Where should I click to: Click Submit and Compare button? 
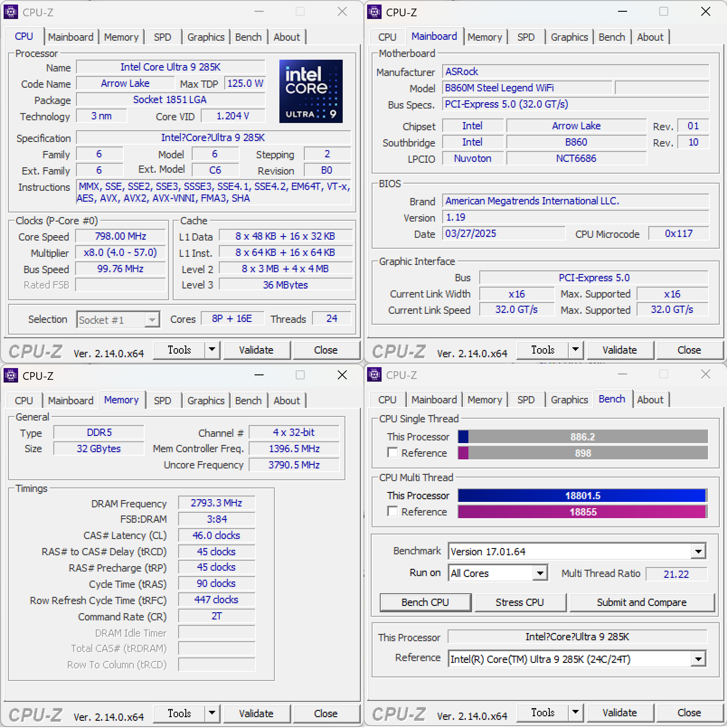(x=642, y=602)
